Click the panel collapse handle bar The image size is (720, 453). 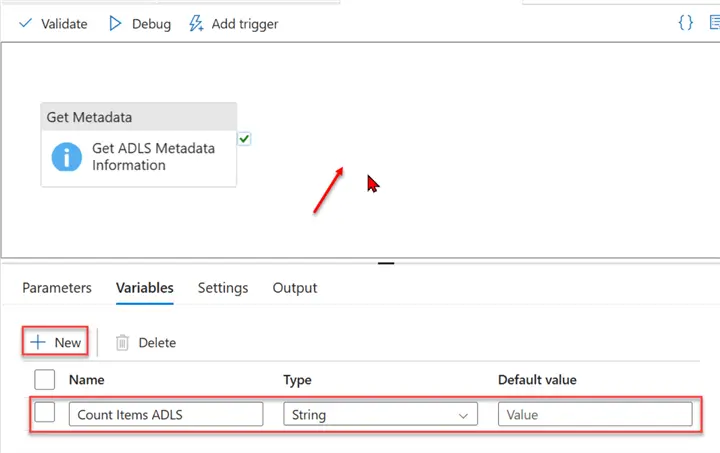(386, 263)
